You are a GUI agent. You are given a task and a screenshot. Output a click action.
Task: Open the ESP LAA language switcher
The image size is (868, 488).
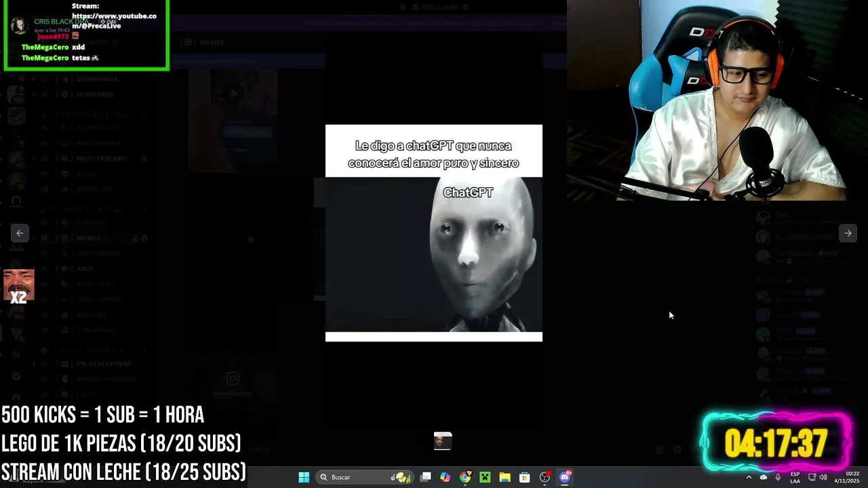pyautogui.click(x=795, y=477)
